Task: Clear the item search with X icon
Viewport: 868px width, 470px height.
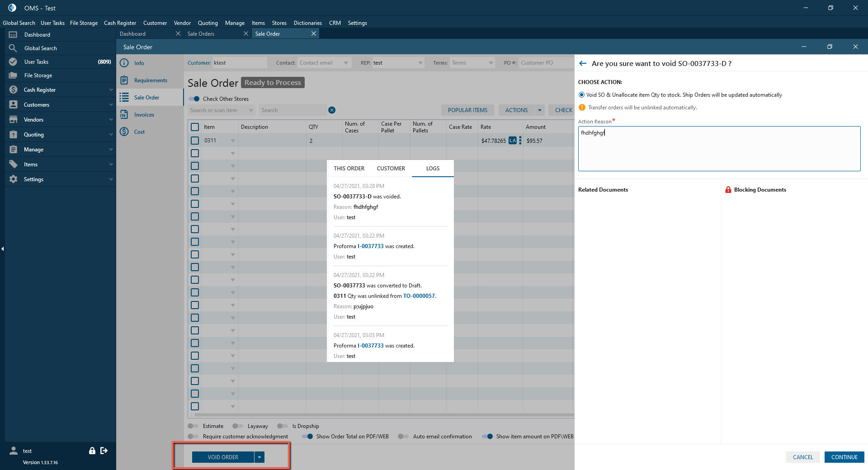Action: coord(332,110)
